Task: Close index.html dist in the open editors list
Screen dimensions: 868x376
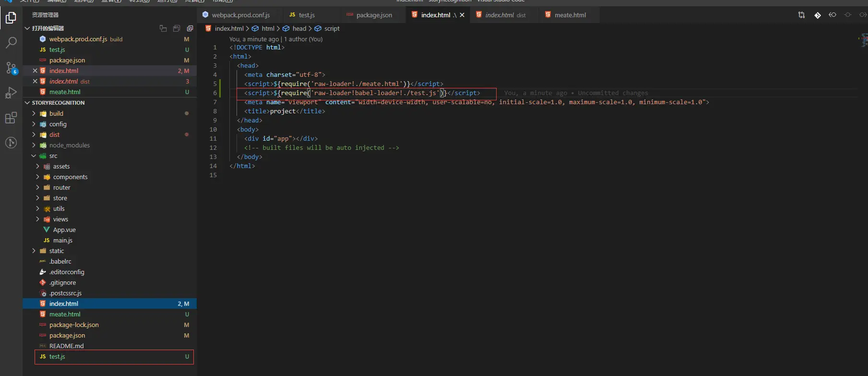Action: pyautogui.click(x=35, y=81)
